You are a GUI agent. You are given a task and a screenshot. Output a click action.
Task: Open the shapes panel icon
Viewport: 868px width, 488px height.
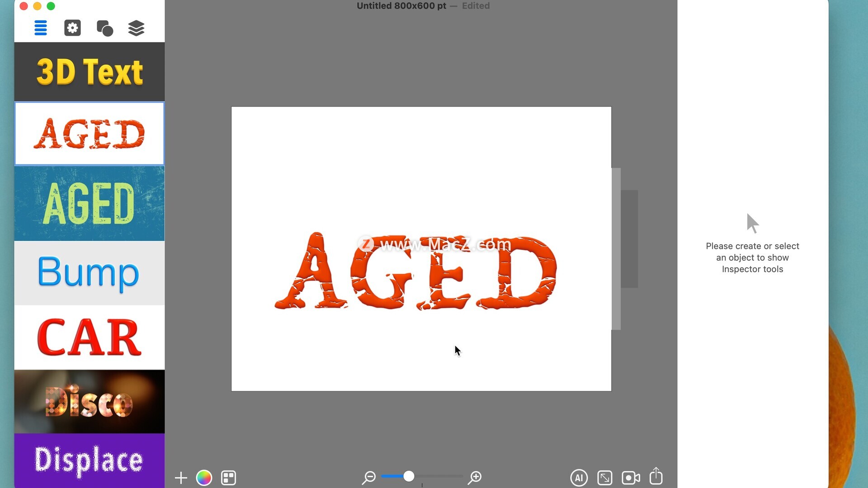coord(105,28)
